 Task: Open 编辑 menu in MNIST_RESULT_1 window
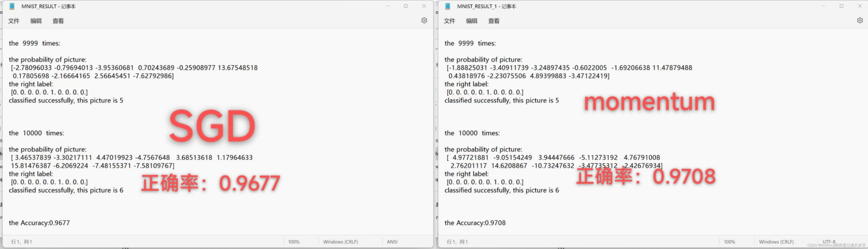472,21
